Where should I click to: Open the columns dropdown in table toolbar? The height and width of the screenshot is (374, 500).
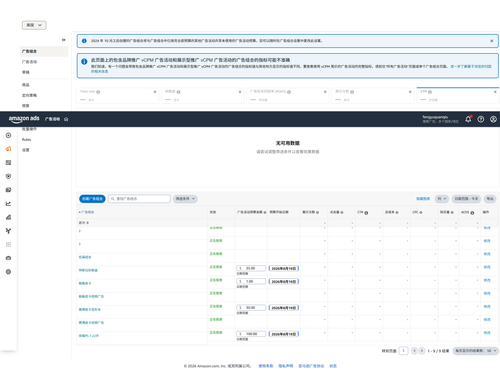coord(441,199)
